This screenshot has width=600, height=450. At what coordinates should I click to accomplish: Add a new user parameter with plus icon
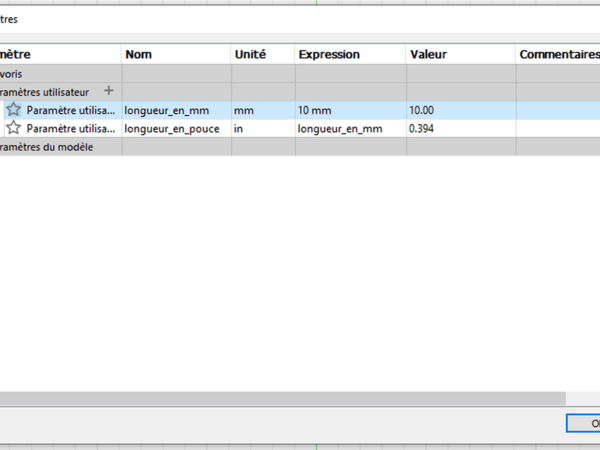(x=109, y=91)
